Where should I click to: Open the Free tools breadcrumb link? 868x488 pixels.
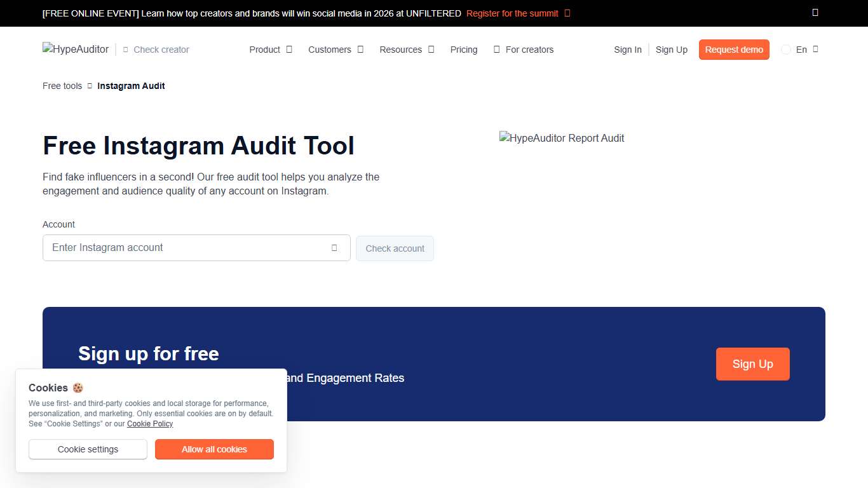62,86
